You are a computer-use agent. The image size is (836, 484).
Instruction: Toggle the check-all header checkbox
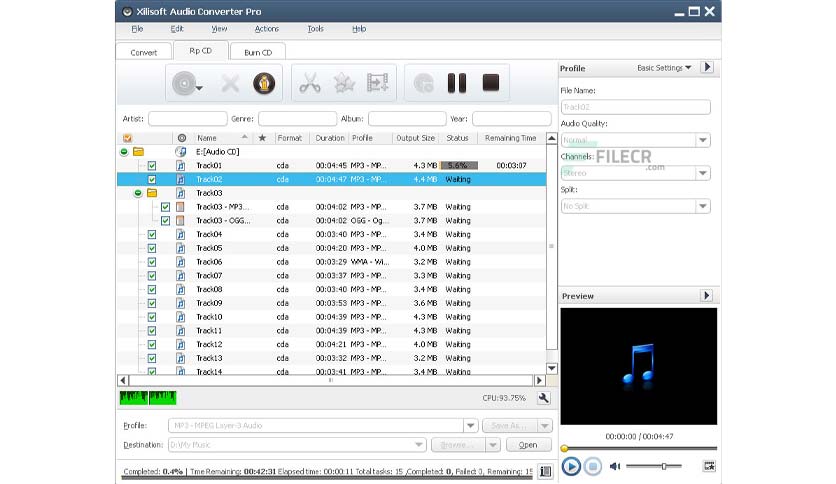coord(127,138)
